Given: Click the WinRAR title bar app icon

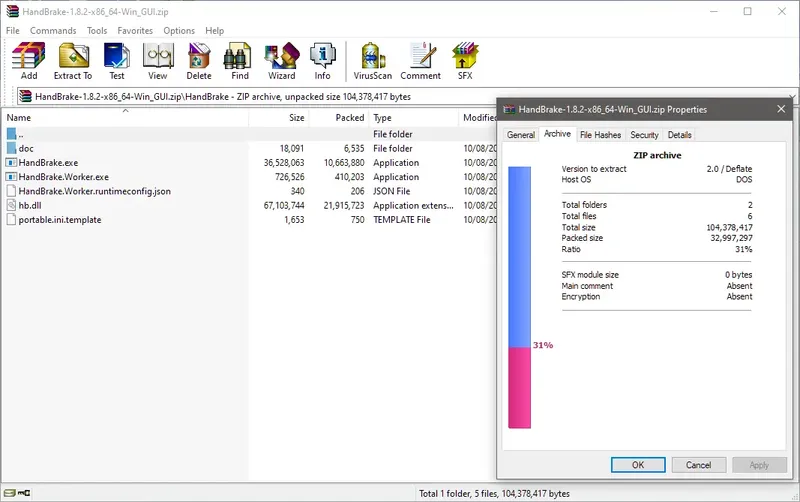Looking at the screenshot, I should (12, 11).
